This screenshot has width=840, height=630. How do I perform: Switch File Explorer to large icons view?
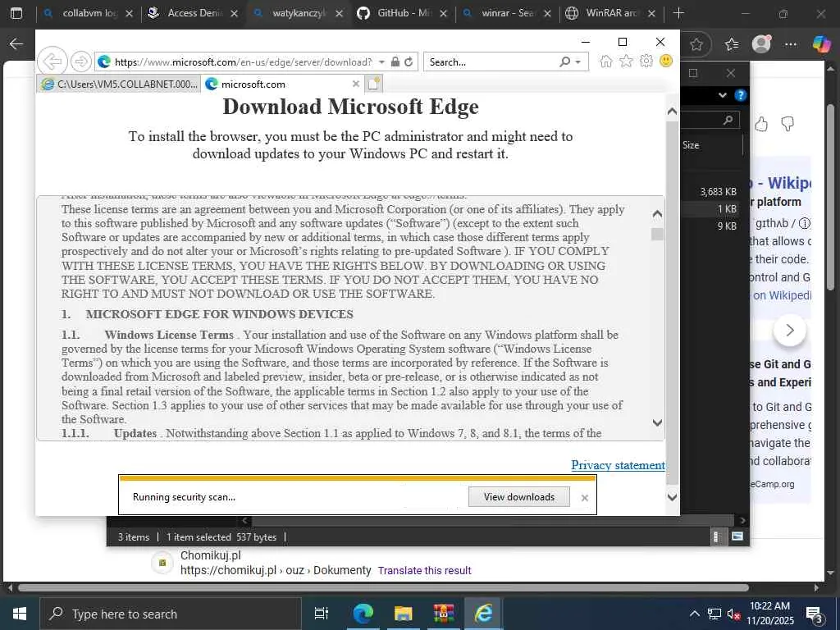pos(737,536)
